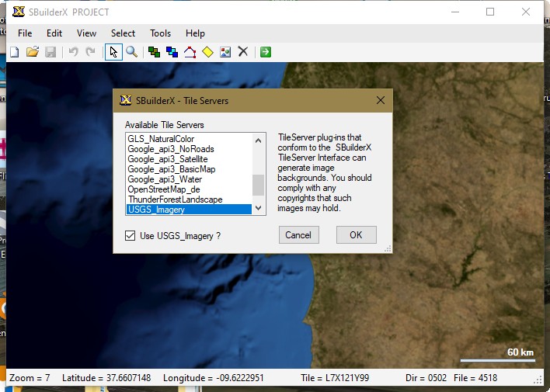Click the tile server list scroll-down arrow

click(259, 208)
